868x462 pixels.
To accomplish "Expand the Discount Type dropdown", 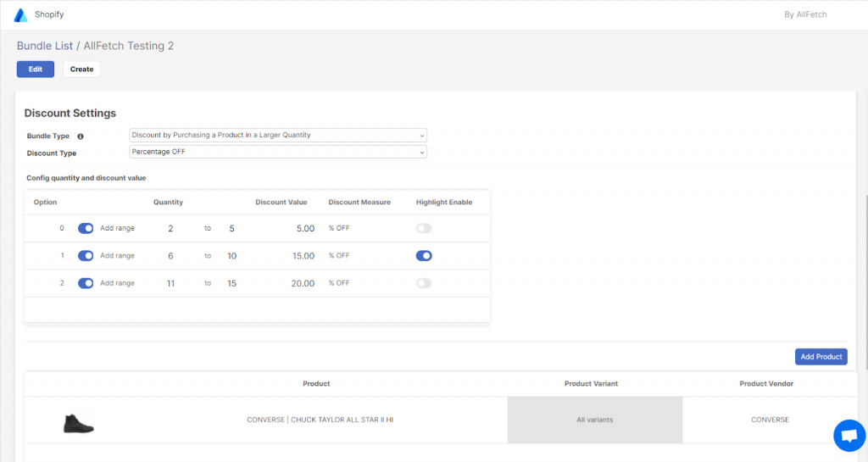I will (278, 153).
